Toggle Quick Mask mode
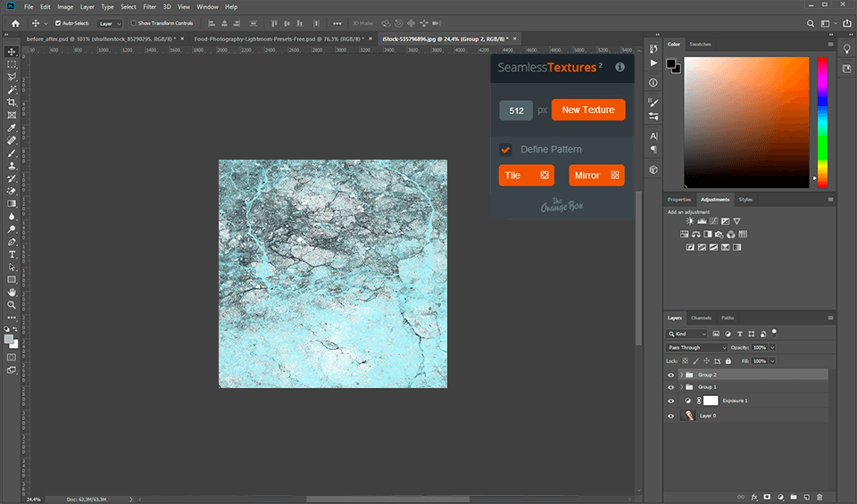The height and width of the screenshot is (504, 857). 12,357
